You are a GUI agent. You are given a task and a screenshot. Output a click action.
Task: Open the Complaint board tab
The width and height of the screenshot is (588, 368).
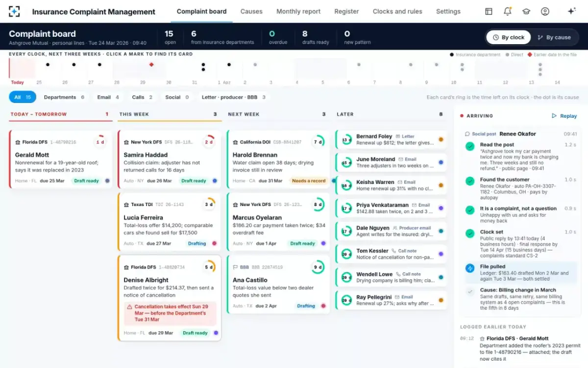tap(201, 11)
